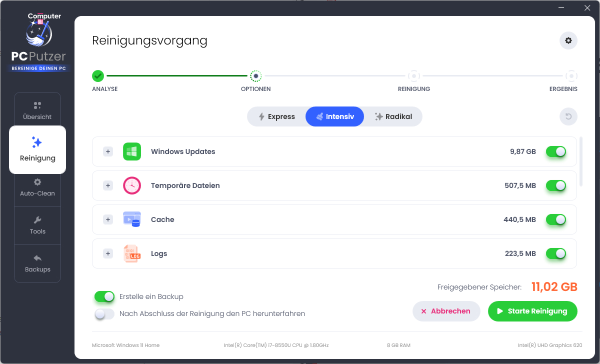Open the Backups section
This screenshot has height=364, width=600.
point(37,263)
